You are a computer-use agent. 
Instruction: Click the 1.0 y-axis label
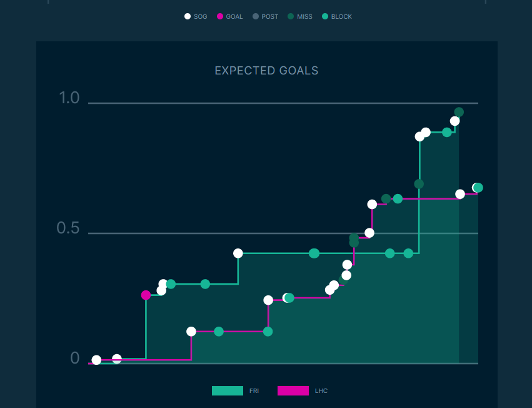click(x=69, y=98)
